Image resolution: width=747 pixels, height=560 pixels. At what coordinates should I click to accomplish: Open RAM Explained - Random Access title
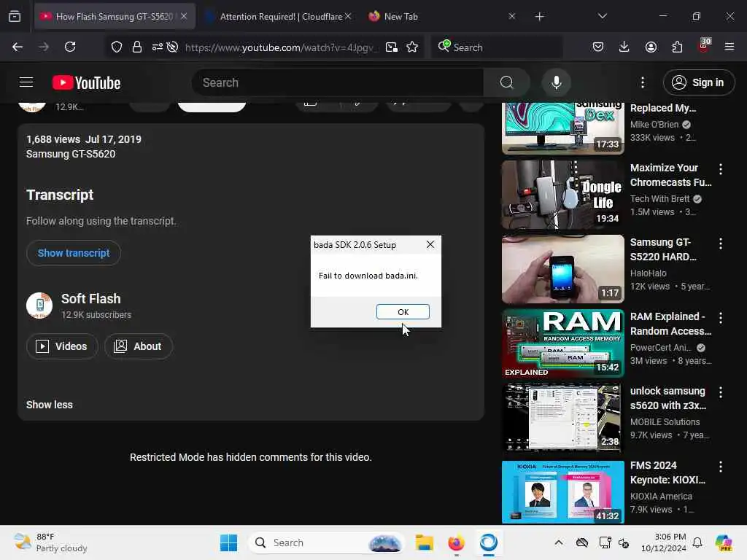coord(670,324)
